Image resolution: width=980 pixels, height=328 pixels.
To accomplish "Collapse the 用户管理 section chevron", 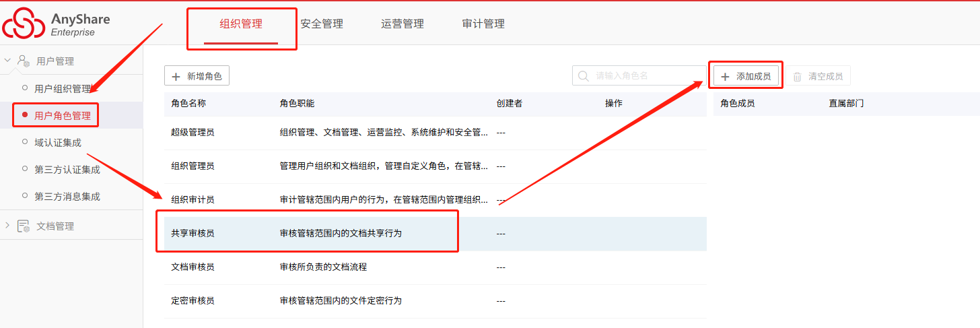I will (x=7, y=60).
